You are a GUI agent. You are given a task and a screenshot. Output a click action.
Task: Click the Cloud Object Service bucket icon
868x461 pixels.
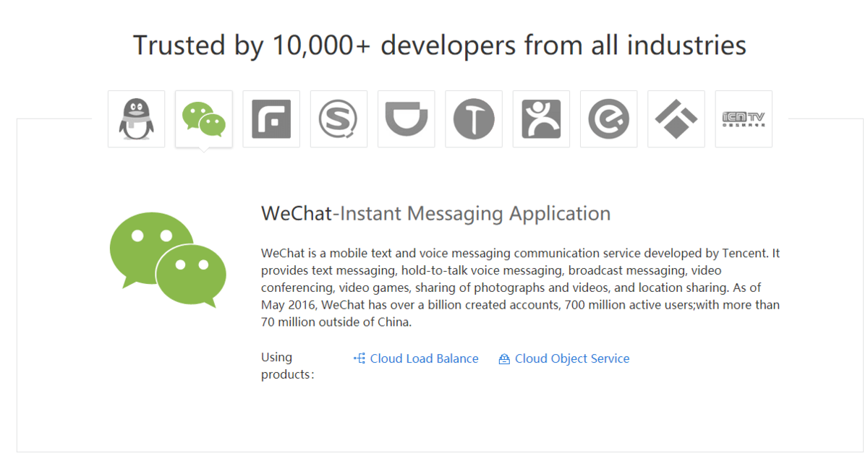pyautogui.click(x=504, y=359)
